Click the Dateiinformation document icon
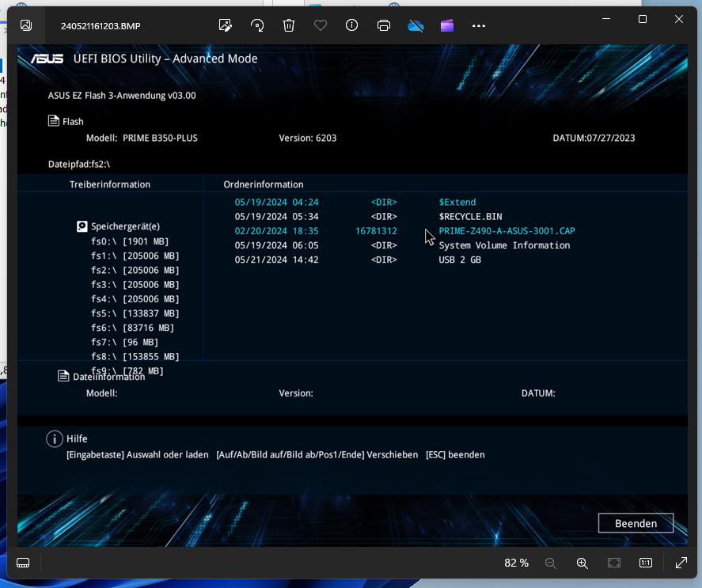The width and height of the screenshot is (702, 588). pos(63,376)
